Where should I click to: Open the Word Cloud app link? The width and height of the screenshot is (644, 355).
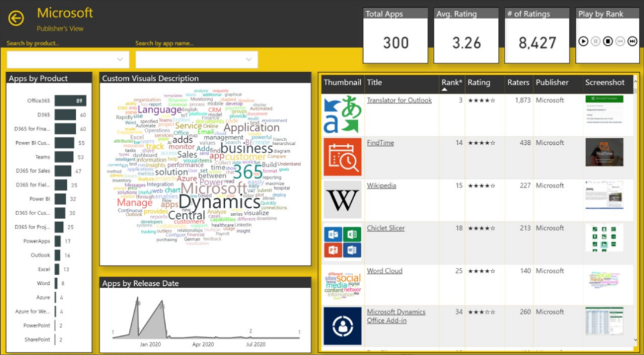[385, 271]
